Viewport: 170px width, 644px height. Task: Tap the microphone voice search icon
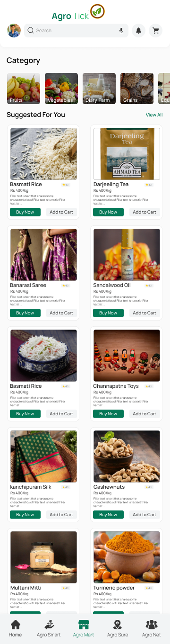(x=121, y=30)
